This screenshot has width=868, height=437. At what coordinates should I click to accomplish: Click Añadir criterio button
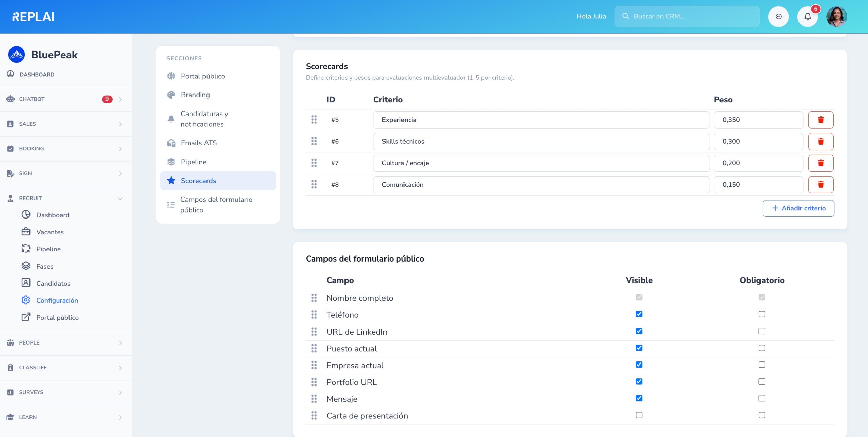pyautogui.click(x=798, y=208)
